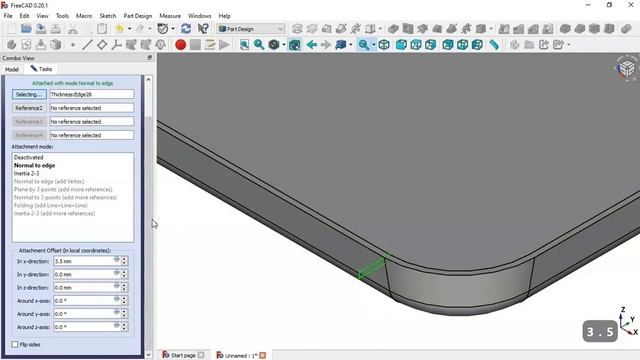
Task: Click the Top view cube icon
Action: [x=416, y=44]
